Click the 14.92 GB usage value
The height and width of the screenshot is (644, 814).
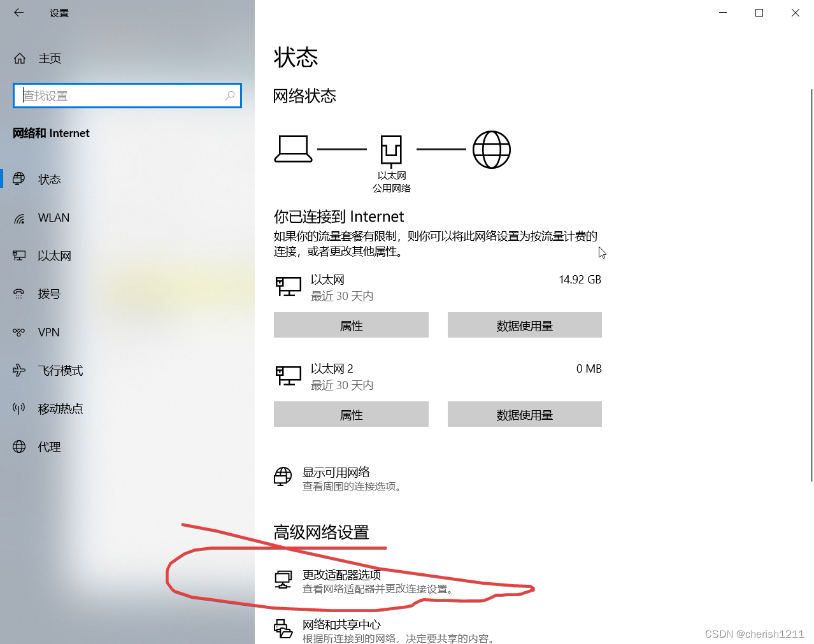pos(580,280)
